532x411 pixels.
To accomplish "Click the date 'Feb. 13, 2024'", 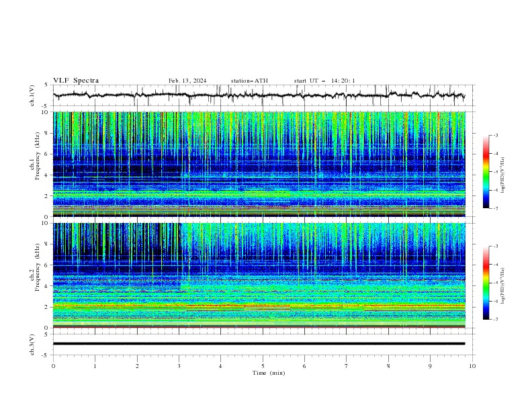I will [x=187, y=81].
